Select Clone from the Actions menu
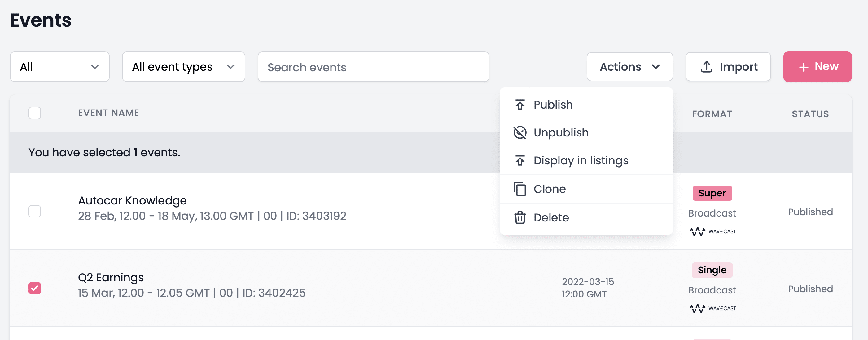The image size is (868, 340). [586, 189]
